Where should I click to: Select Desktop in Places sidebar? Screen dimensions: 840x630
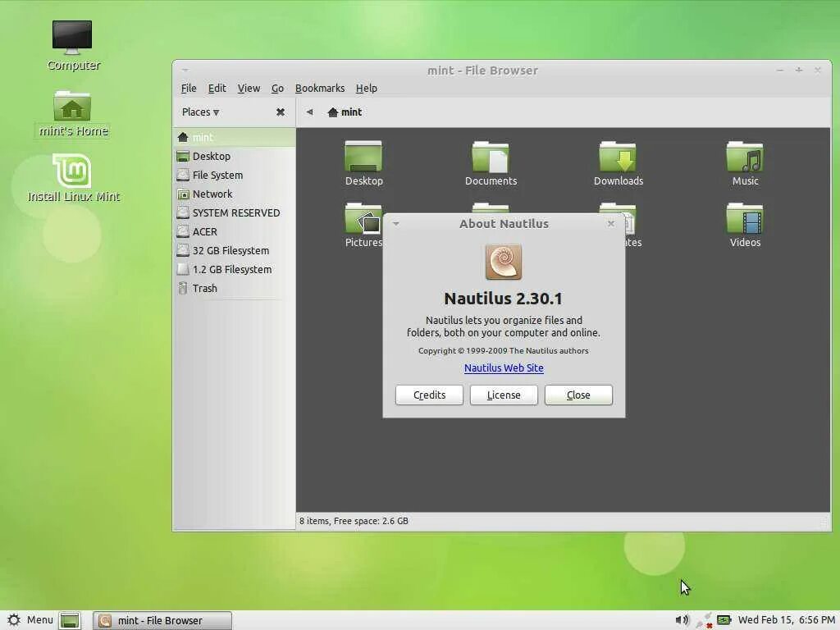coord(234,156)
